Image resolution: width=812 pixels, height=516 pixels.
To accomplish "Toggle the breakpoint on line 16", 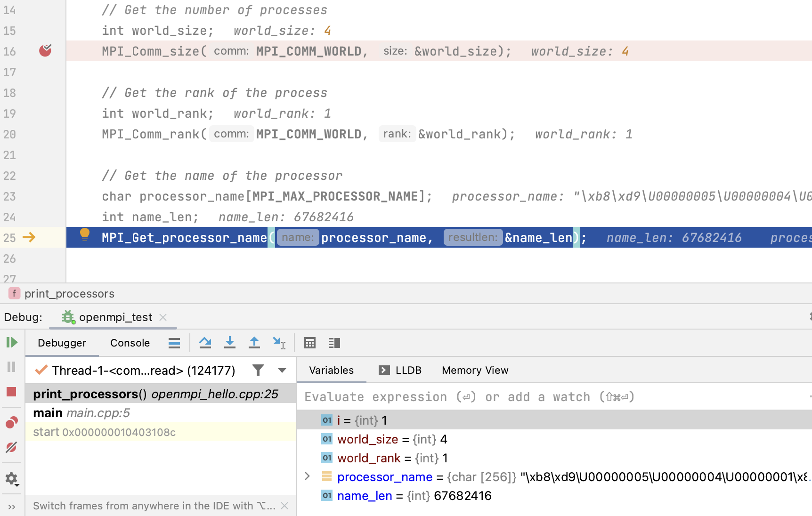I will click(x=45, y=51).
